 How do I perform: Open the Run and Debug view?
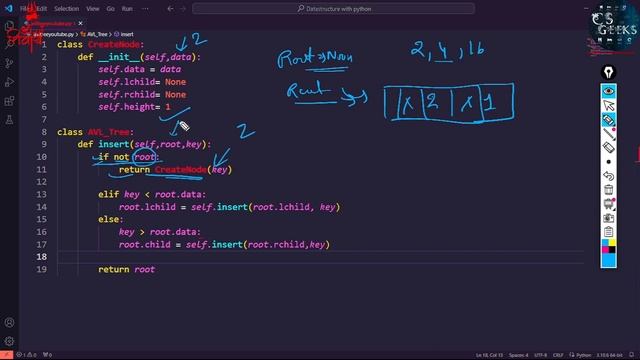[x=9, y=82]
